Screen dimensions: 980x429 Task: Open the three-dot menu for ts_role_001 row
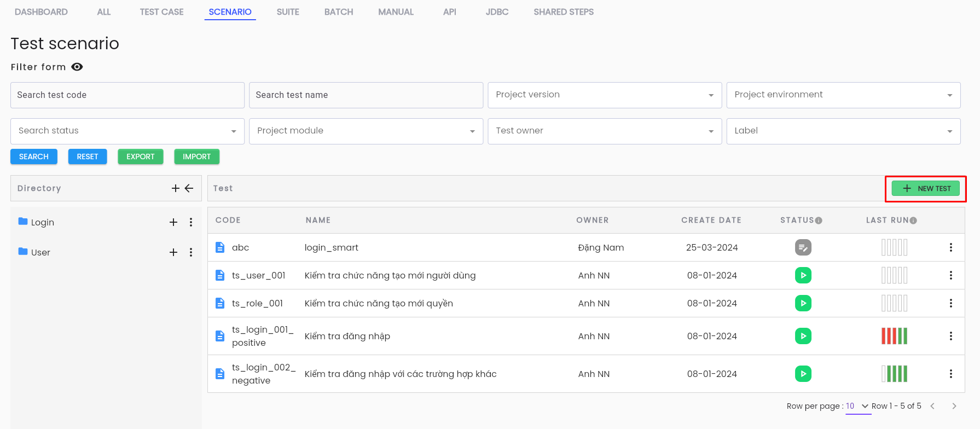pos(950,303)
